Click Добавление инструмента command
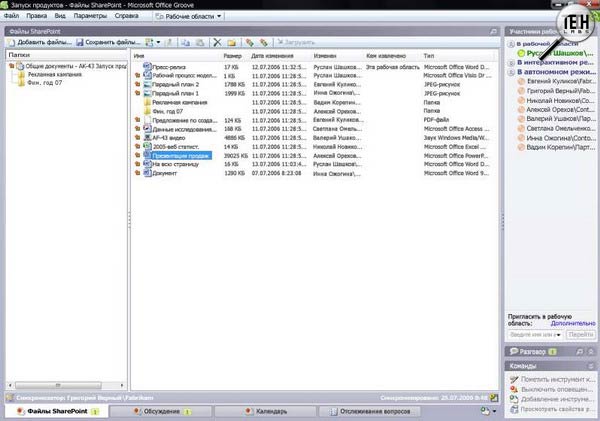Screen dimensions: 600x421 click(x=553, y=399)
